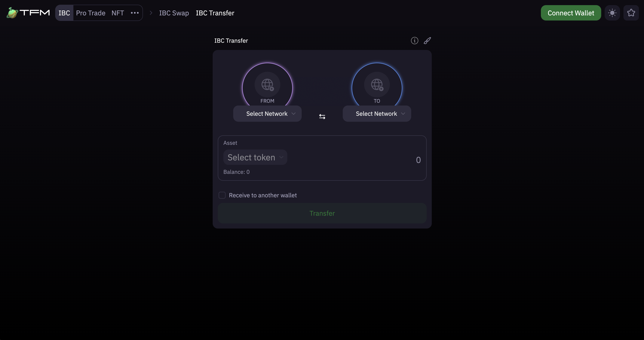Click the FROM network globe icon
Screen dimensions: 644x340
tap(267, 85)
